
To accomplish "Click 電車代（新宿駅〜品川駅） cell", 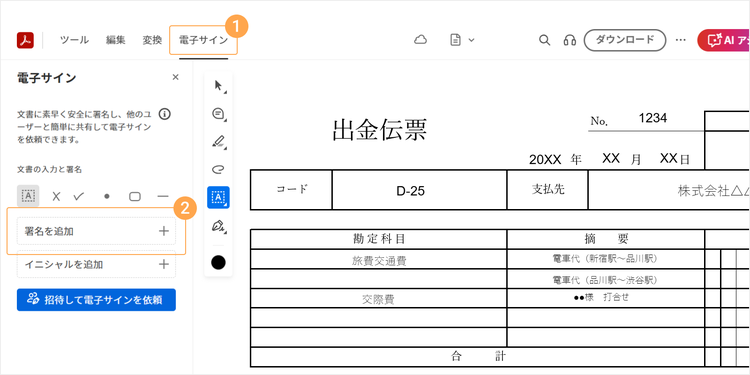I will click(x=606, y=259).
